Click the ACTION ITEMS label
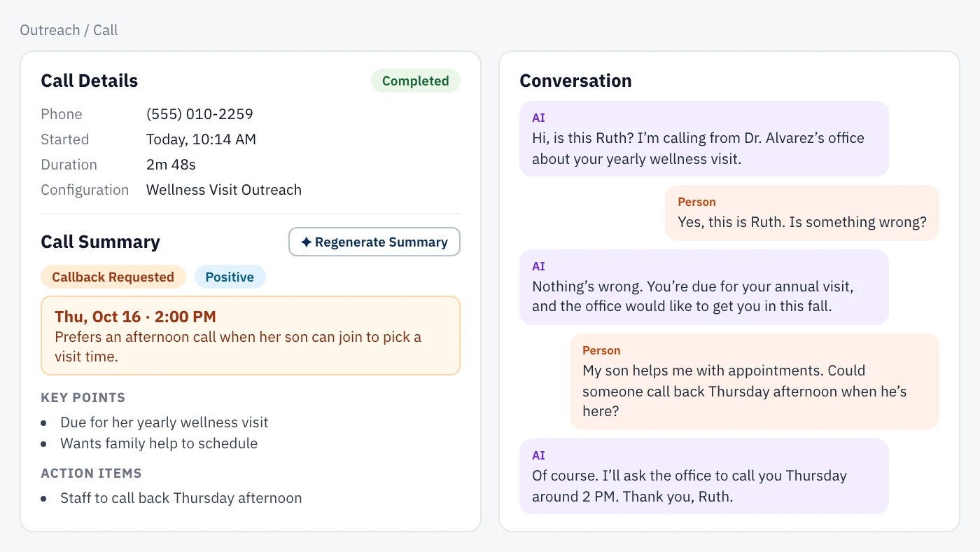The image size is (980, 552). (92, 473)
